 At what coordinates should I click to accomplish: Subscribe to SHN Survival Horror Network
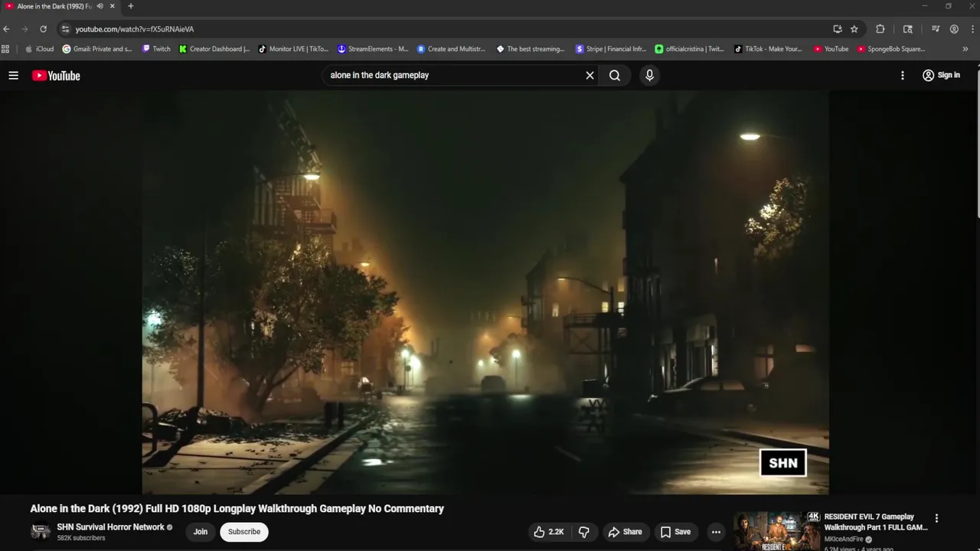244,532
